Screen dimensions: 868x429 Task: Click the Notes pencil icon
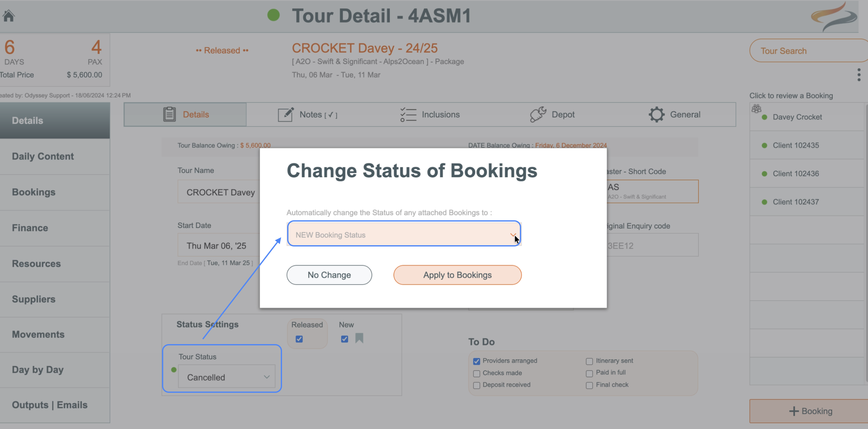coord(285,114)
